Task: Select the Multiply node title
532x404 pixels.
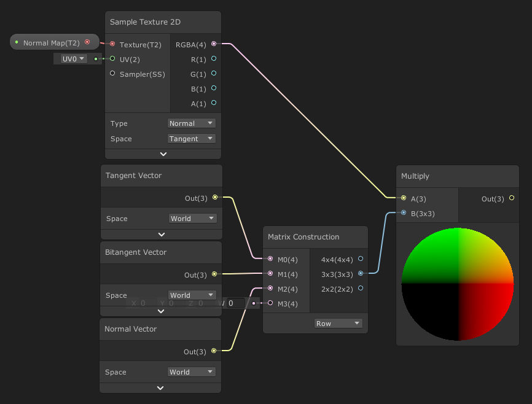Action: (x=415, y=176)
